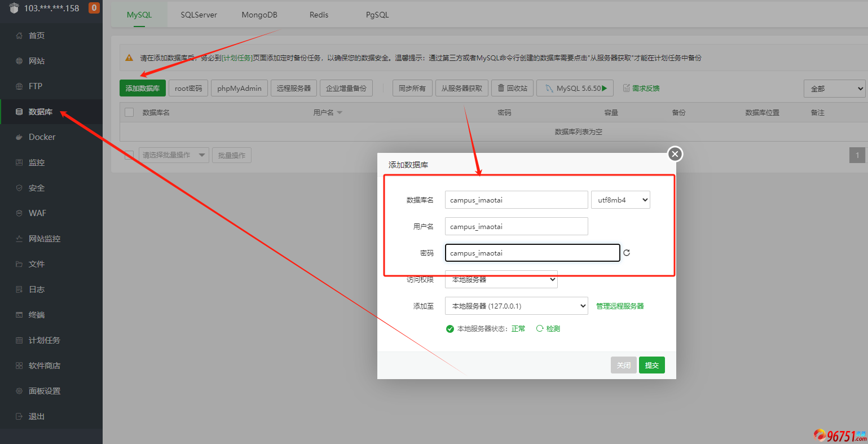The height and width of the screenshot is (444, 868).
Task: Open the 数据库 sidebar menu item
Action: (x=51, y=112)
